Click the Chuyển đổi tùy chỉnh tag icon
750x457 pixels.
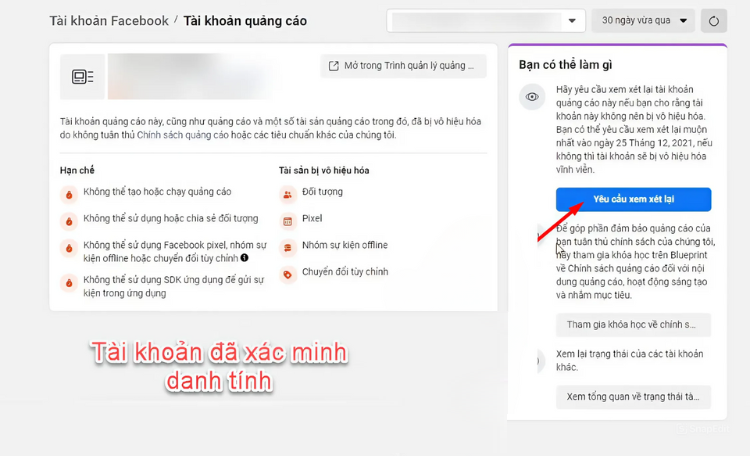click(x=287, y=275)
